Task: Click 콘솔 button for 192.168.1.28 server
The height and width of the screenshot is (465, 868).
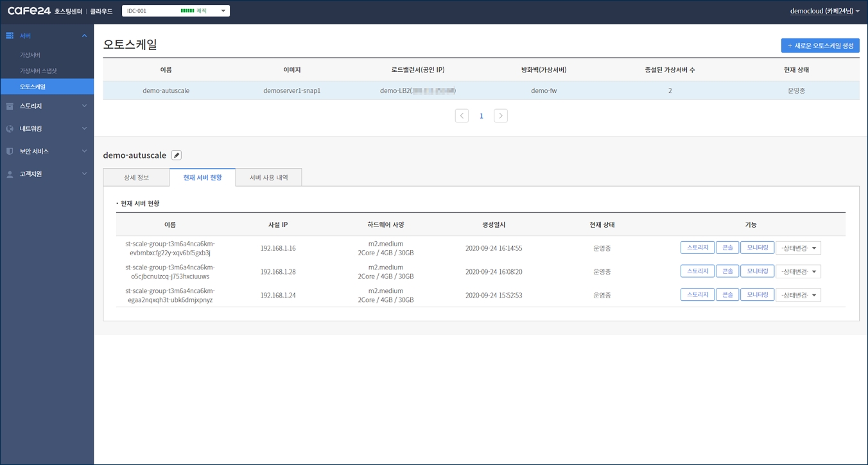Action: tap(727, 271)
